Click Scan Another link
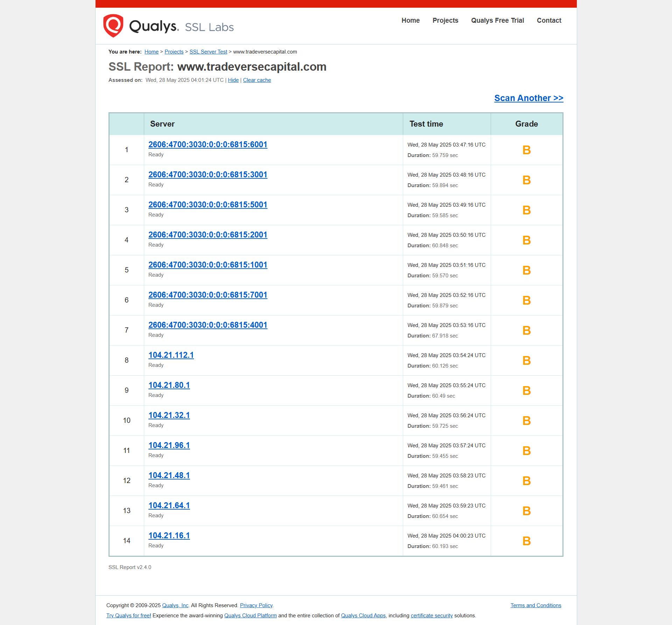Screen dimensions: 672x625 [x=528, y=98]
